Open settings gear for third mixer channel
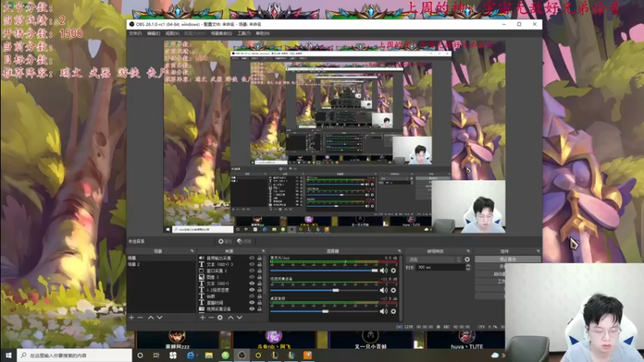This screenshot has width=644, height=362. (394, 311)
